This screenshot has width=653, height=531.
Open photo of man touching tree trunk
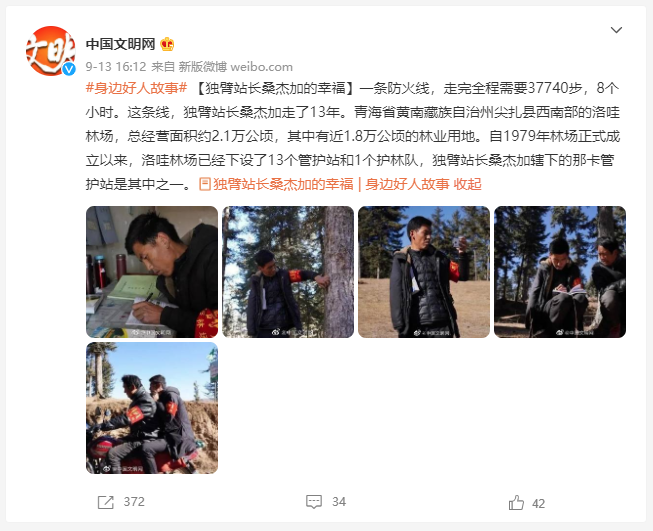click(x=288, y=272)
